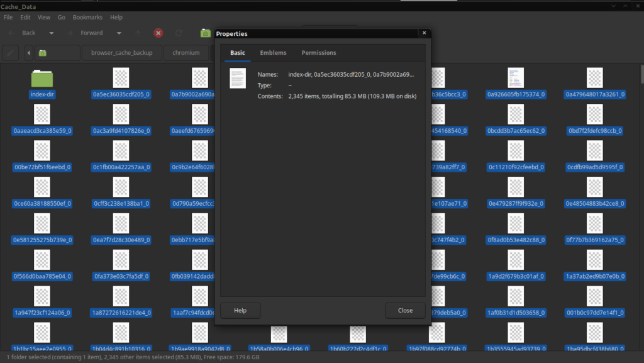
Task: Click the Reload icon in the toolbar
Action: pos(179,33)
